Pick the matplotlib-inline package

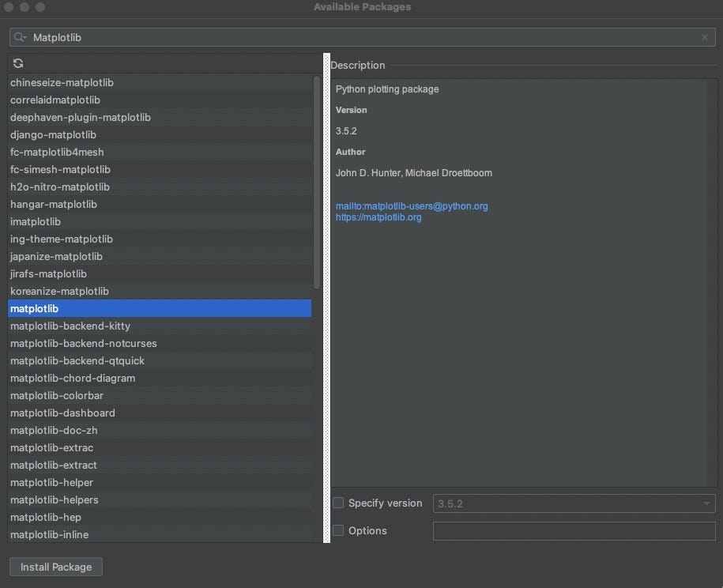click(x=160, y=534)
